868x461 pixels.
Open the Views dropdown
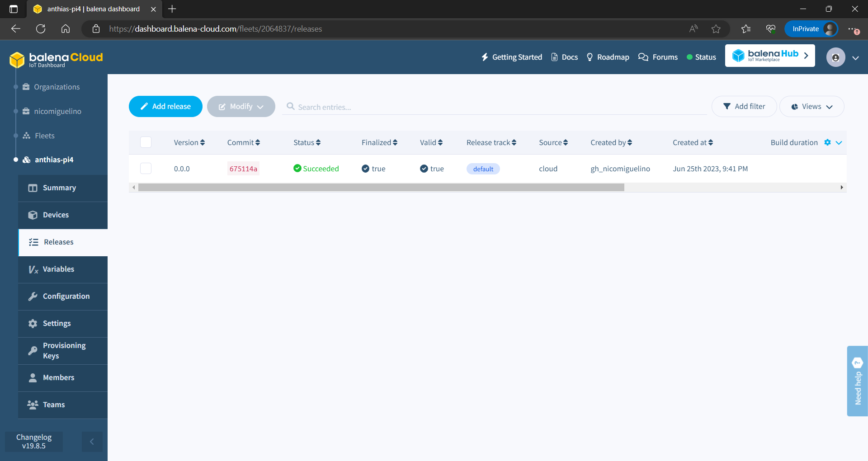pyautogui.click(x=811, y=107)
